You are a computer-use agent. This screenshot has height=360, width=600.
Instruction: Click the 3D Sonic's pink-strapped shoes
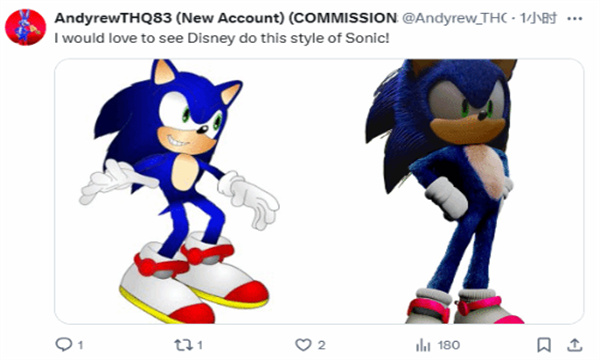pyautogui.click(x=465, y=306)
